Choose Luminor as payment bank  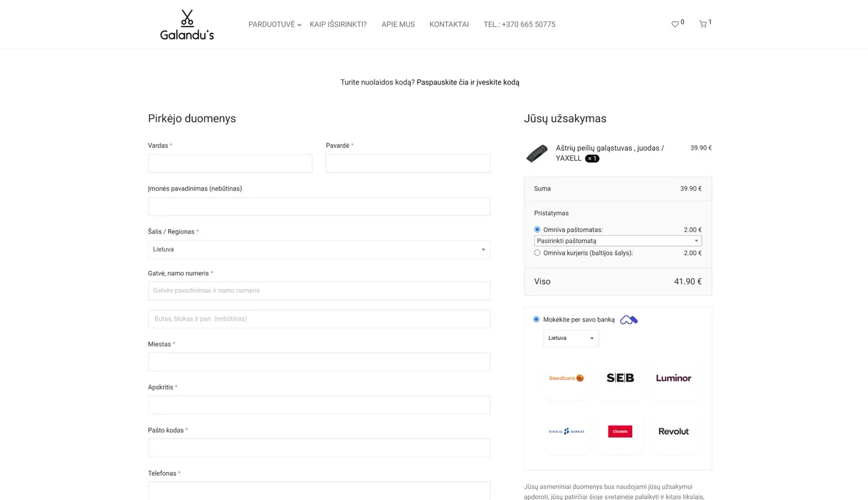click(x=673, y=378)
